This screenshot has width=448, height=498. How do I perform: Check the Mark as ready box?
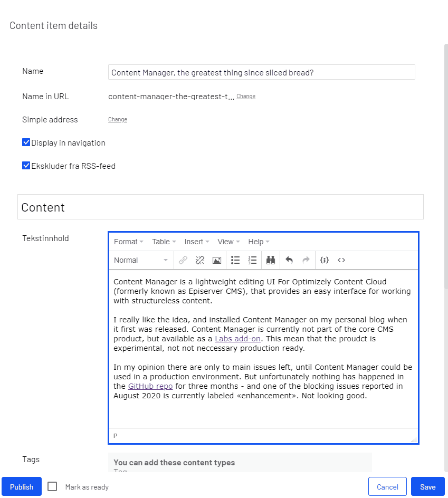click(x=52, y=486)
